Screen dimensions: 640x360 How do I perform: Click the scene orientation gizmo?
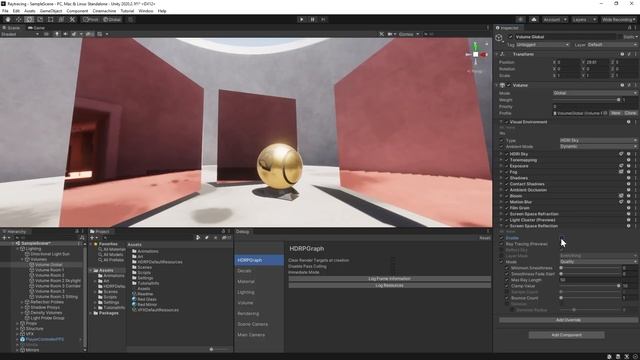tap(476, 54)
